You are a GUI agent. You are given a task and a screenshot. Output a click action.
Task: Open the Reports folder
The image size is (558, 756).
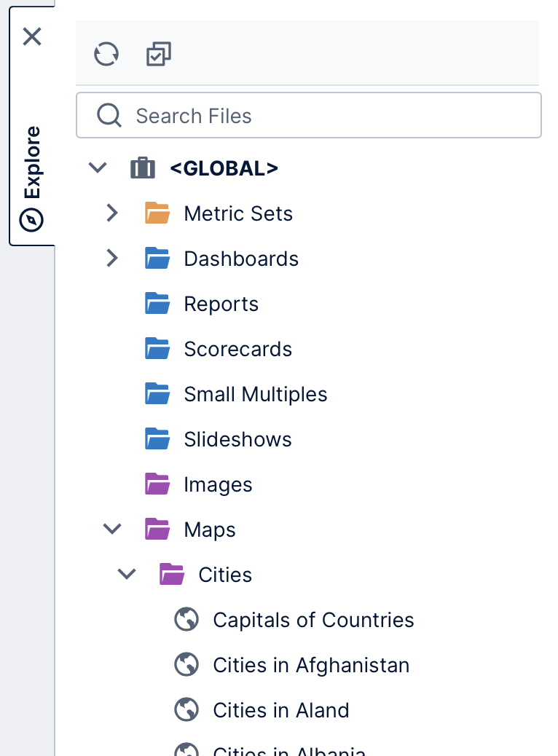pos(221,303)
